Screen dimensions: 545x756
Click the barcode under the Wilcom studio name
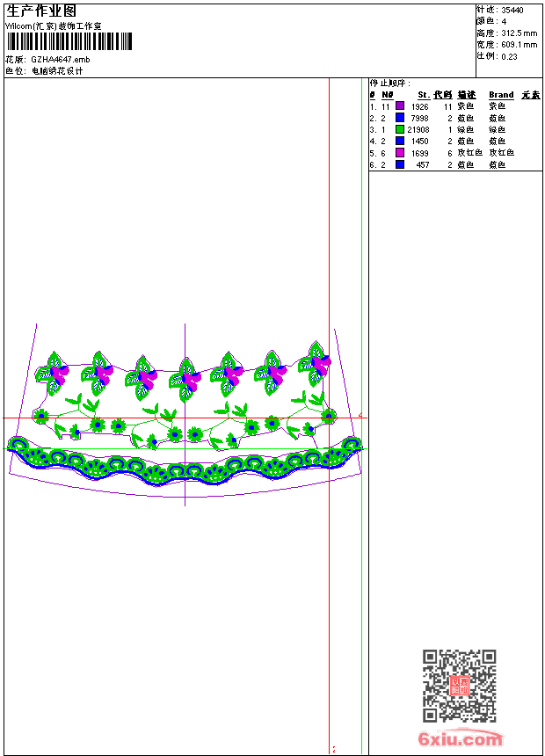coord(69,41)
